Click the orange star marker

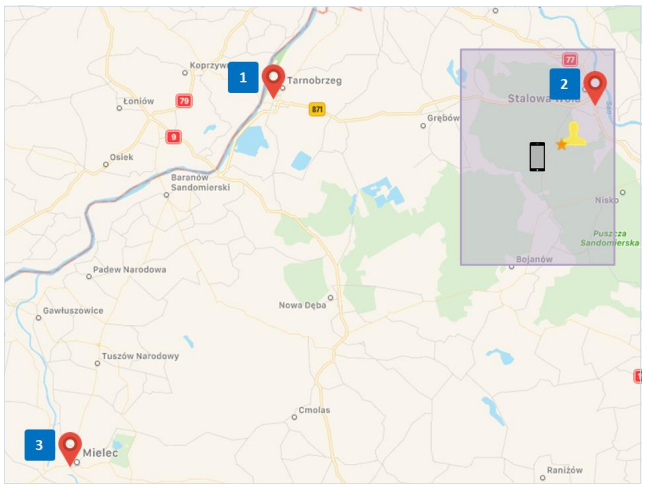point(561,145)
